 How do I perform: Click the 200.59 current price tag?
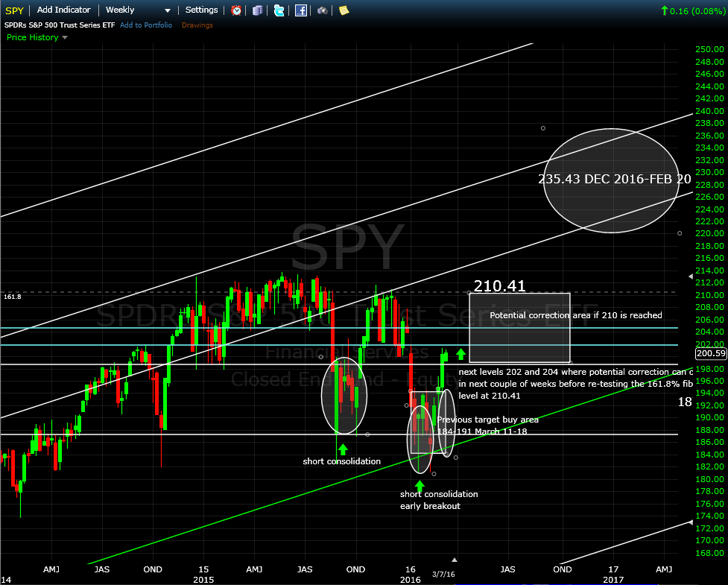coord(711,353)
